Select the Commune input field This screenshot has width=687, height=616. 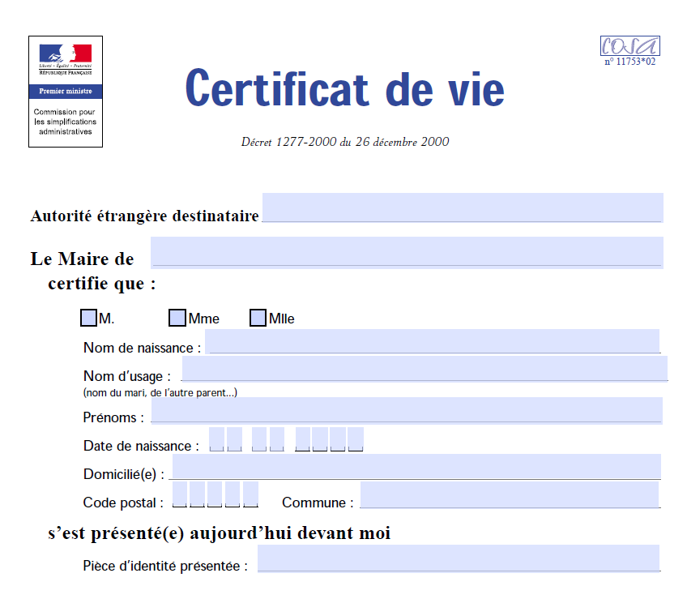(510, 496)
